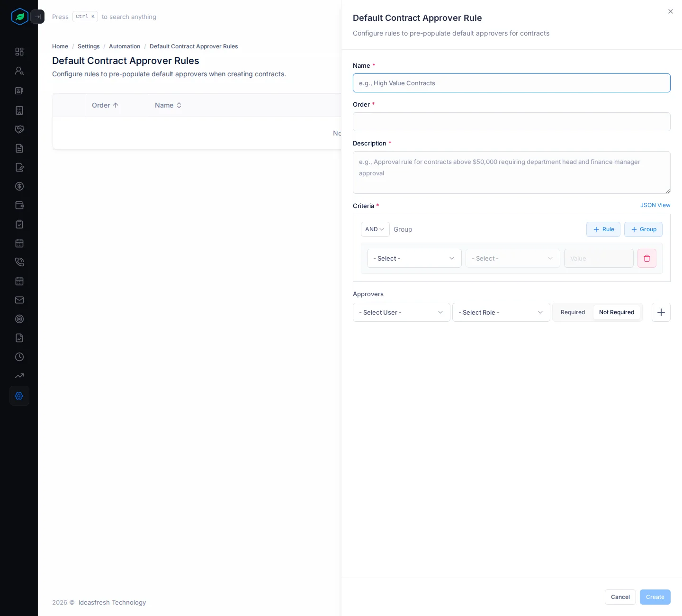Click the green leaf app logo
Viewport: 682px width, 616px height.
19,17
